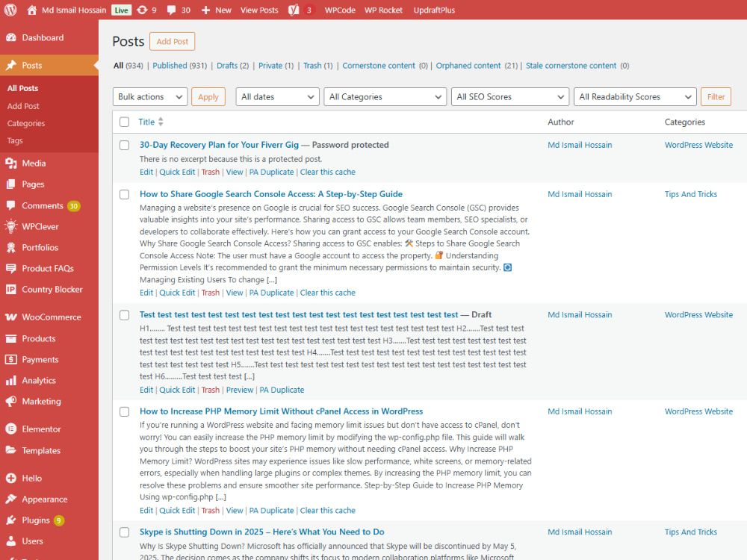
Task: Check the Test test draft post checkbox
Action: pyautogui.click(x=124, y=315)
